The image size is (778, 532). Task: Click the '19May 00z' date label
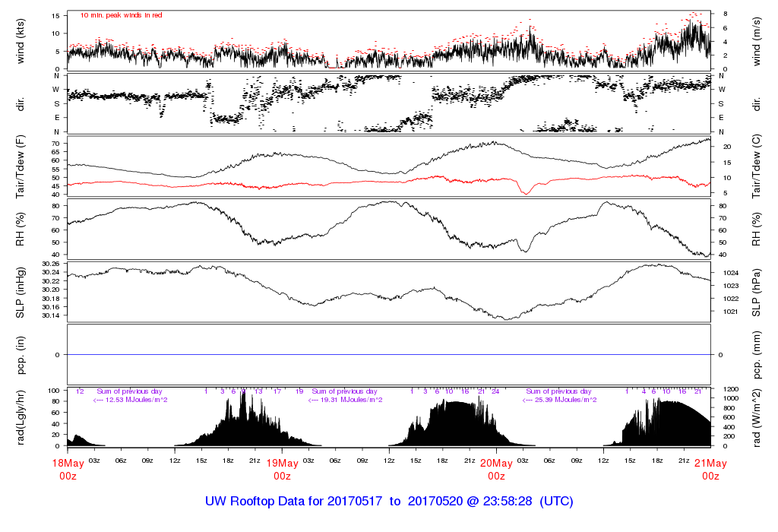point(282,469)
